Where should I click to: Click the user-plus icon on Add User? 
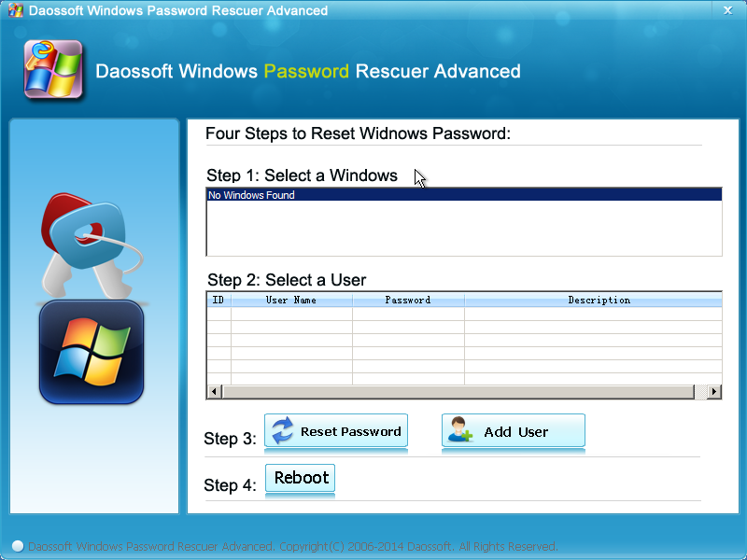[459, 429]
